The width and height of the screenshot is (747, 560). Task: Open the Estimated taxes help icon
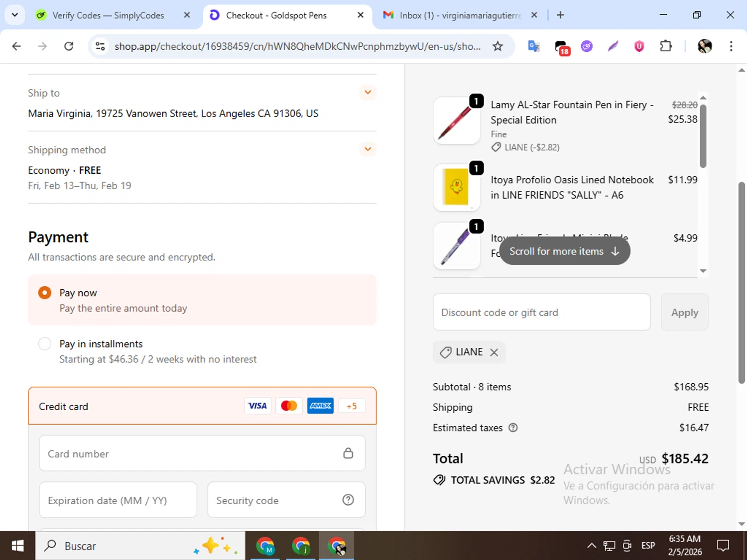pyautogui.click(x=513, y=428)
